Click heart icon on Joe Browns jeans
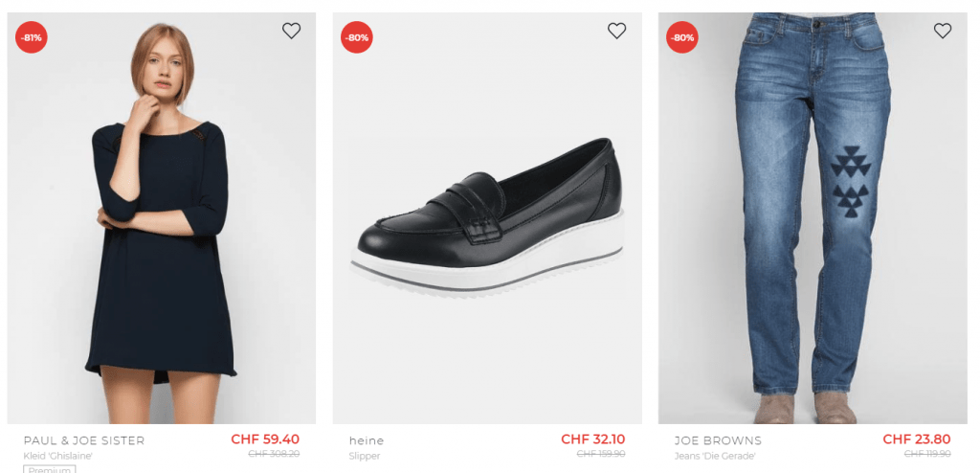This screenshot has width=980, height=473. 942,32
